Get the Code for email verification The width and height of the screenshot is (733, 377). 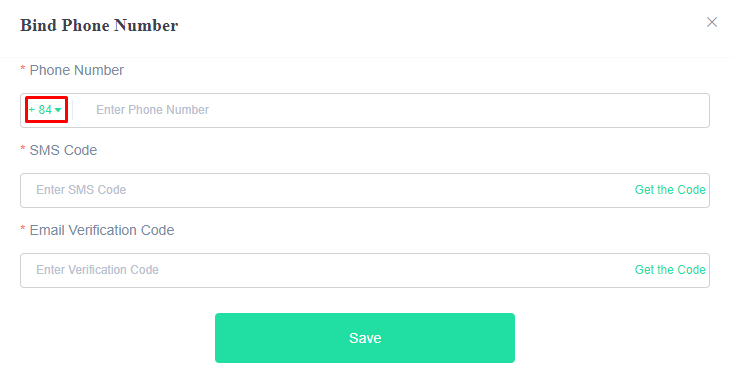pos(670,270)
